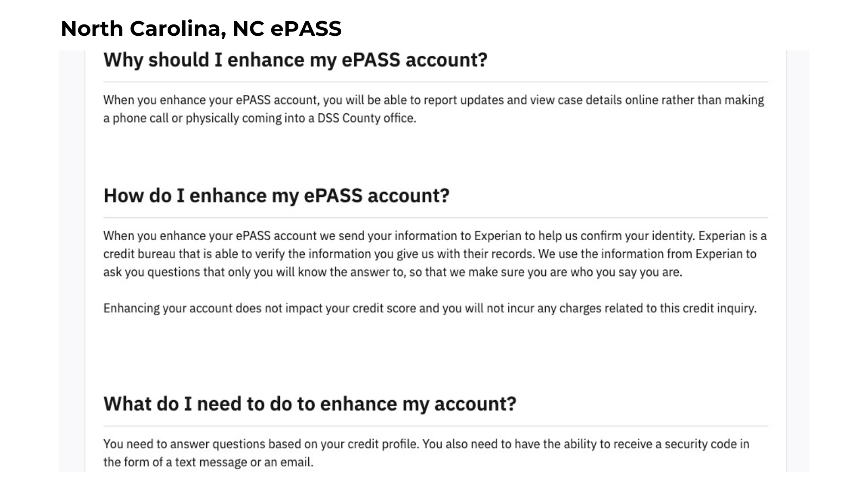The height and width of the screenshot is (488, 868).
Task: Click the sentence starting "Enhancing your account does not"
Action: (429, 309)
